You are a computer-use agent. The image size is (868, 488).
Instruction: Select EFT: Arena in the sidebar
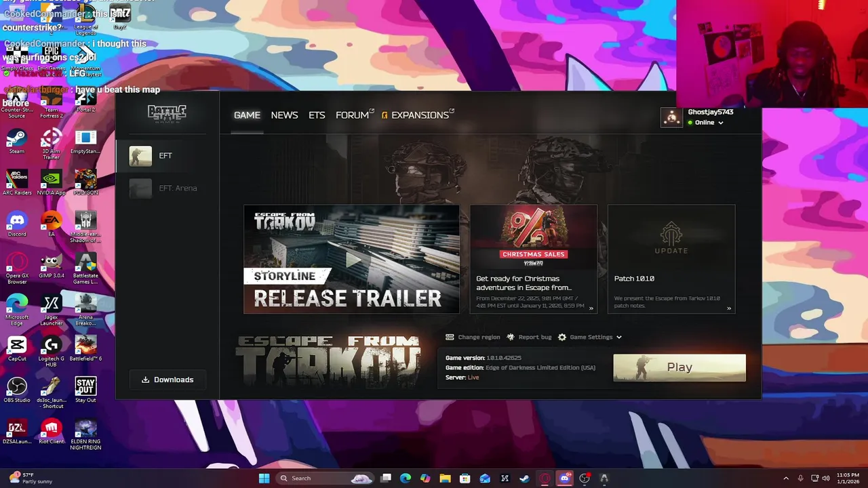pos(167,188)
